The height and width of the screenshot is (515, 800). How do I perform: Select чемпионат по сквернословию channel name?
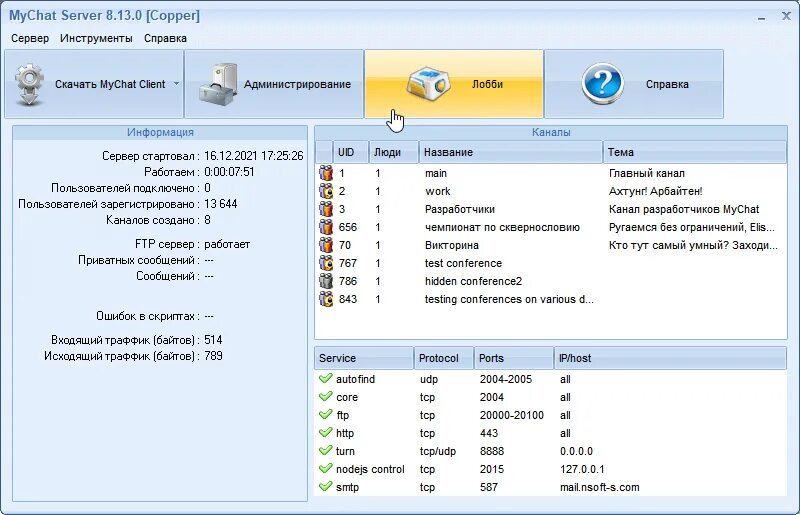pos(502,227)
